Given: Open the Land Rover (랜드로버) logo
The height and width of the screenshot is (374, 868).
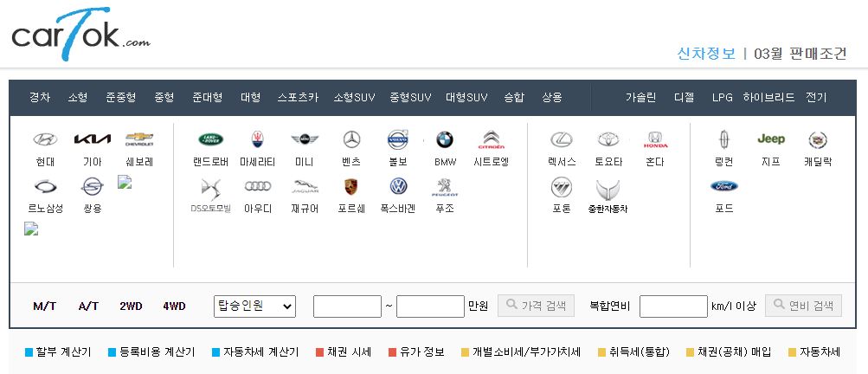Looking at the screenshot, I should [211, 139].
